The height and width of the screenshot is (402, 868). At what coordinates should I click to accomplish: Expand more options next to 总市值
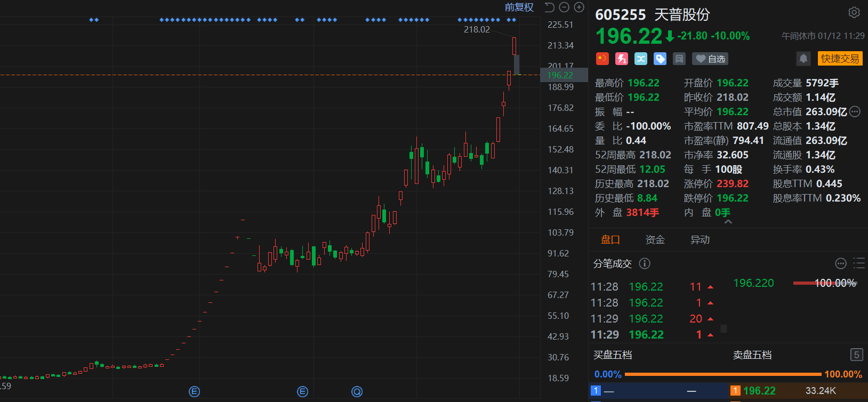(855, 112)
